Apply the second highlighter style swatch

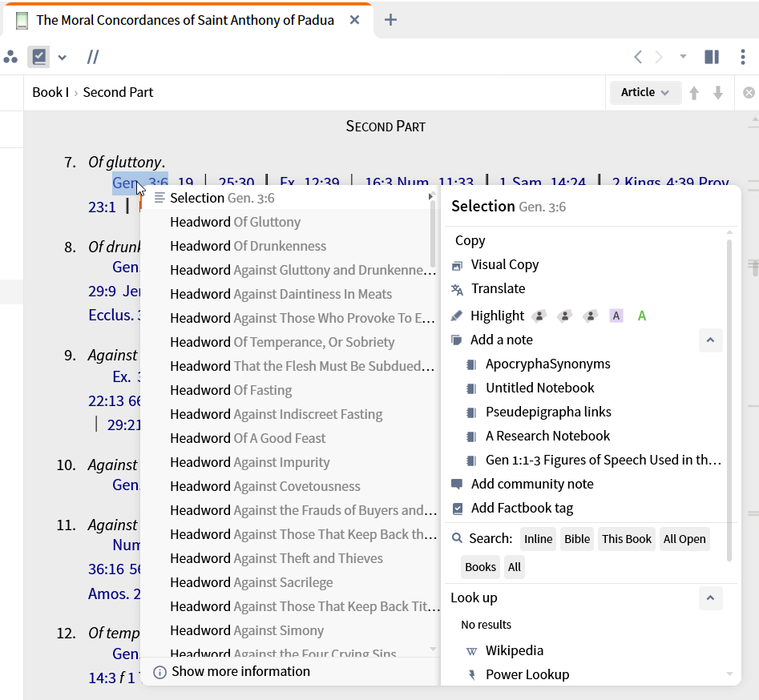point(565,316)
